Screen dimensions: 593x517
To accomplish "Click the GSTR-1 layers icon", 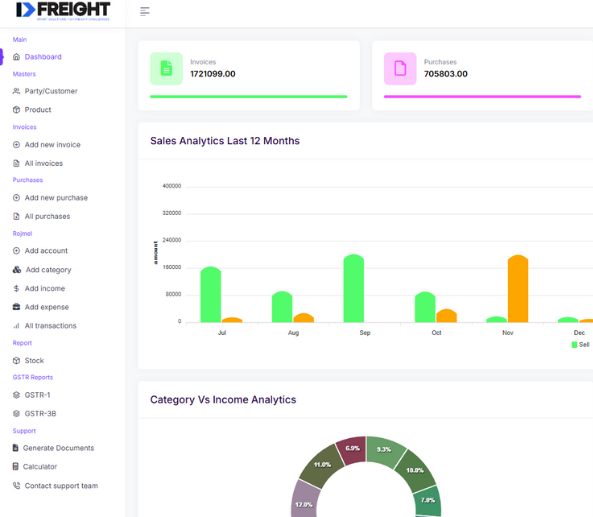I will tap(16, 395).
